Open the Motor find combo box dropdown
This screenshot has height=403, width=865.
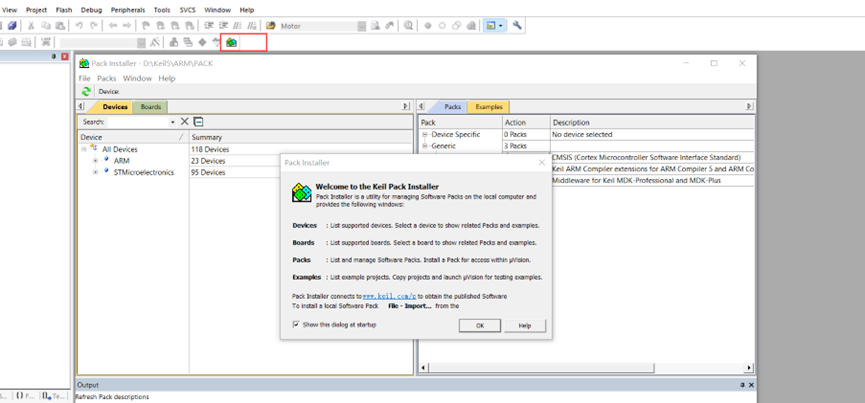click(x=361, y=26)
